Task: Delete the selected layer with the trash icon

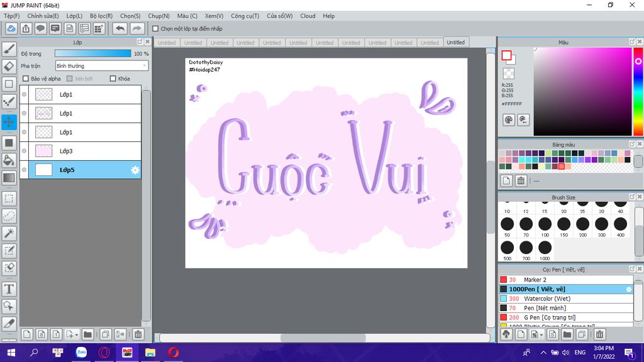Action: click(138, 334)
